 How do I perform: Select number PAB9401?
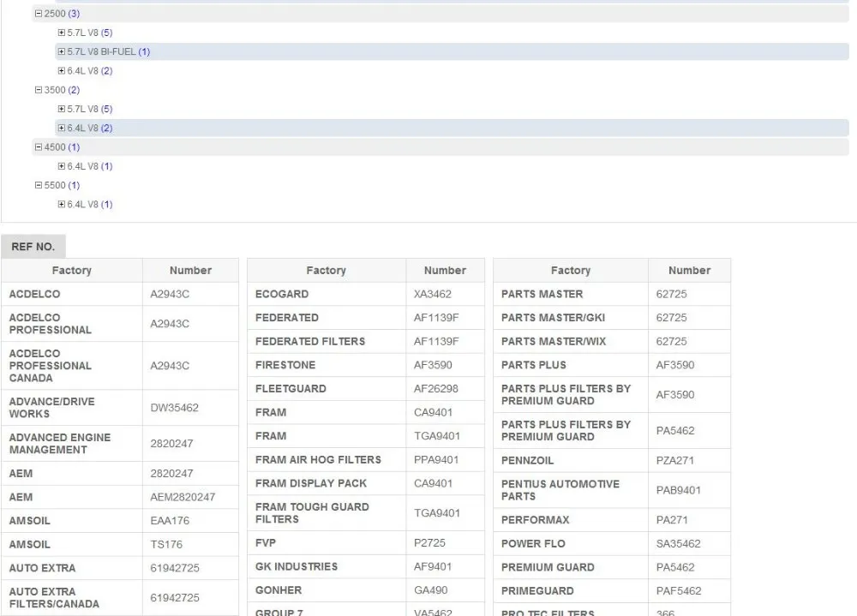689,490
